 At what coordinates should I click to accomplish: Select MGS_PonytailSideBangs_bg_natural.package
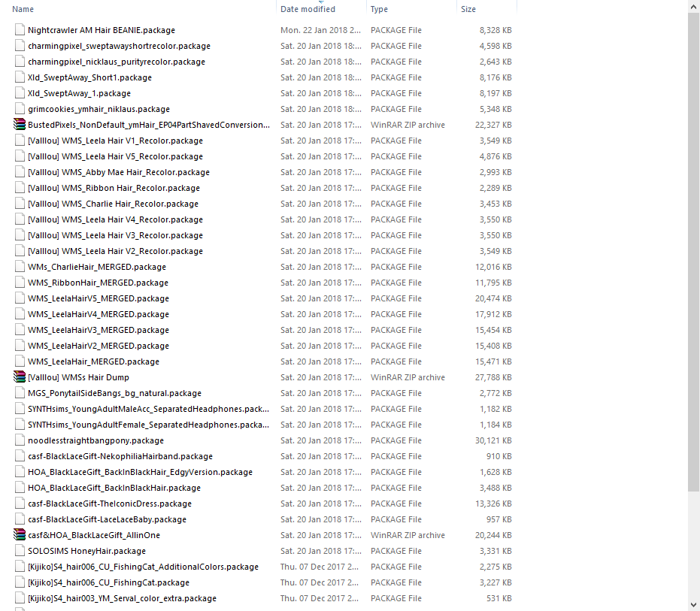pos(114,393)
